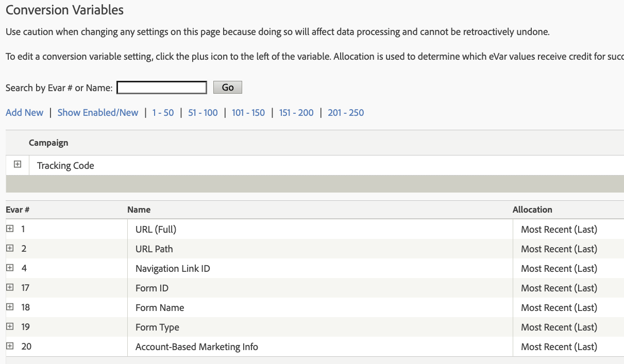Open the Show Enabled/New link
The height and width of the screenshot is (364, 624).
tap(98, 113)
